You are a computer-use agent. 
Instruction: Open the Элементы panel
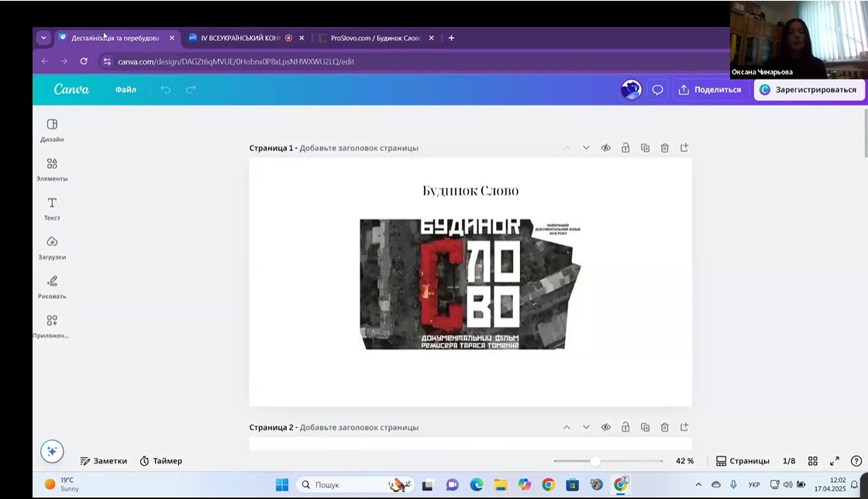click(x=52, y=169)
